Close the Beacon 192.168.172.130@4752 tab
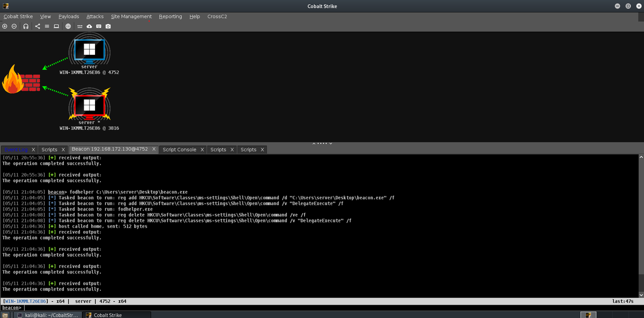This screenshot has height=318, width=644. [x=153, y=149]
